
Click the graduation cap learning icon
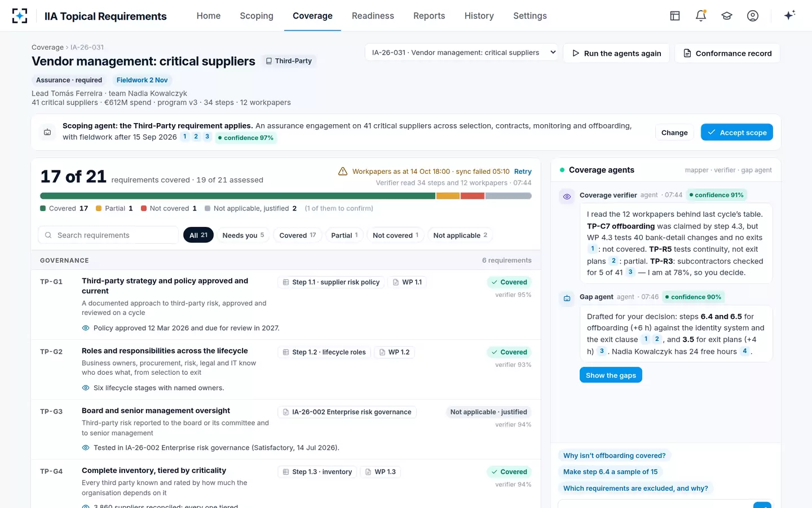727,16
